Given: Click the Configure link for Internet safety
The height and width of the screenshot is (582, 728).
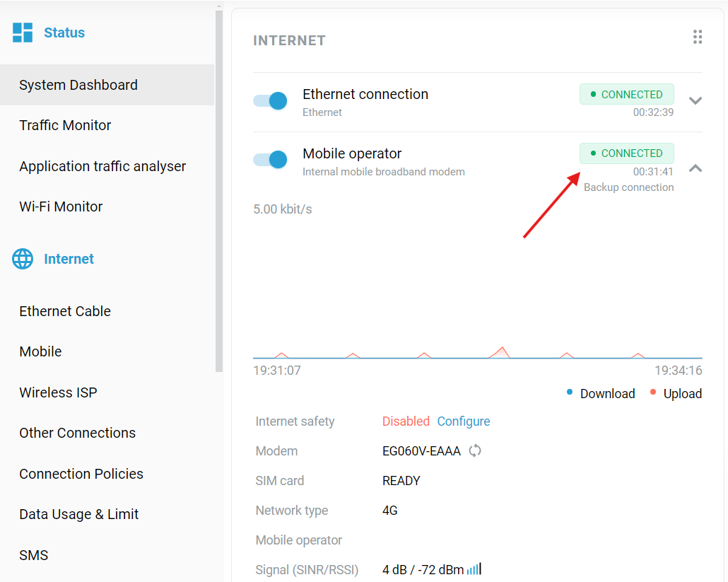Looking at the screenshot, I should [464, 421].
